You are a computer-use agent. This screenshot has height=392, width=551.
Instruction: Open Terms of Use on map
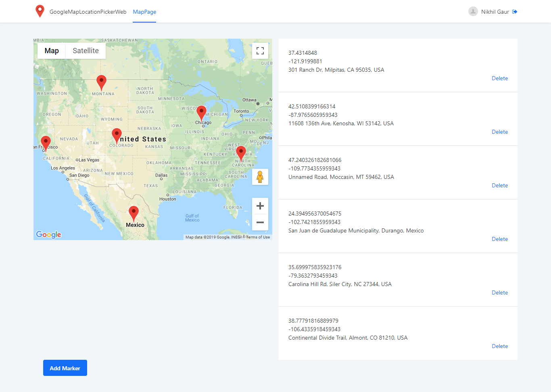pyautogui.click(x=258, y=237)
